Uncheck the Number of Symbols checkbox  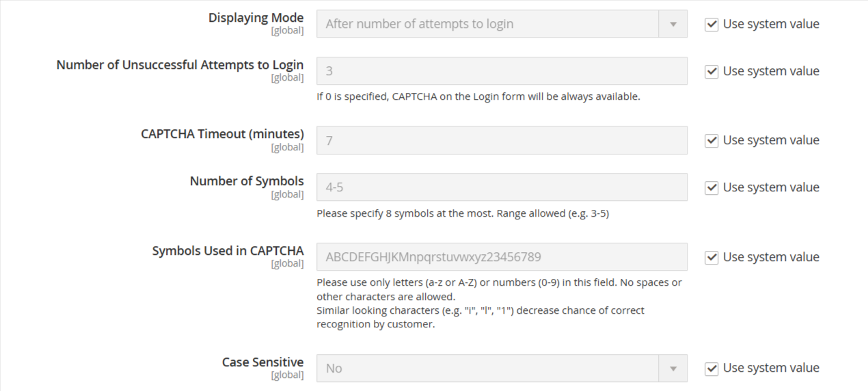(711, 188)
